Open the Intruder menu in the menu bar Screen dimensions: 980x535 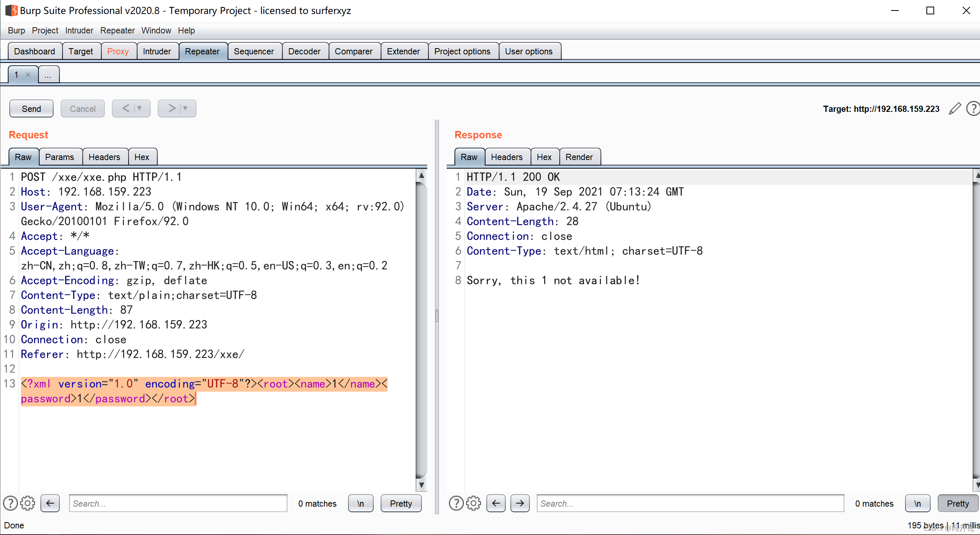(79, 30)
